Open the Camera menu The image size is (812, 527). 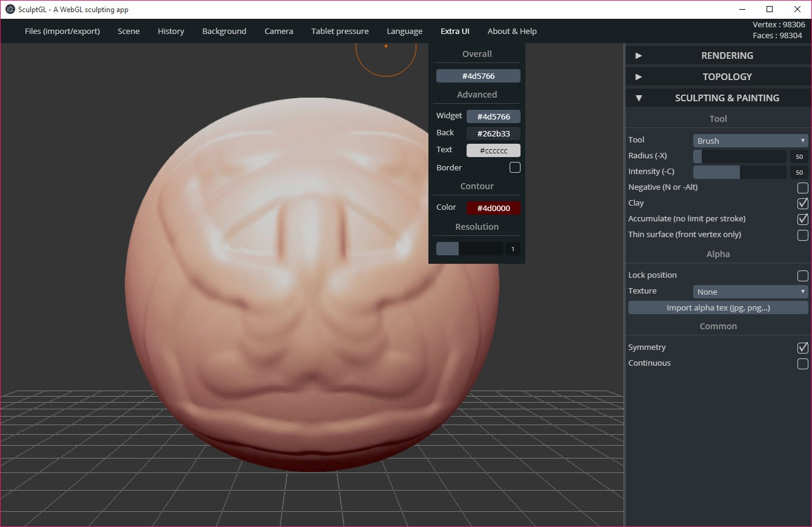pyautogui.click(x=279, y=32)
